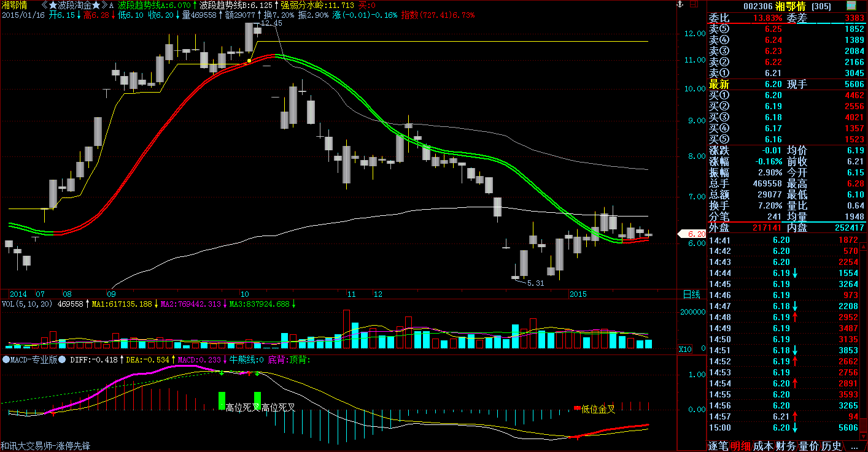Click the 日线 period selector
The image size is (868, 452).
691,294
